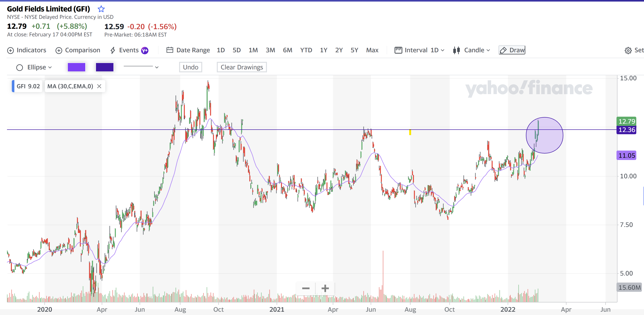This screenshot has width=644, height=315.
Task: Remove the MA (30,C,EMA,0) indicator
Action: [x=99, y=86]
